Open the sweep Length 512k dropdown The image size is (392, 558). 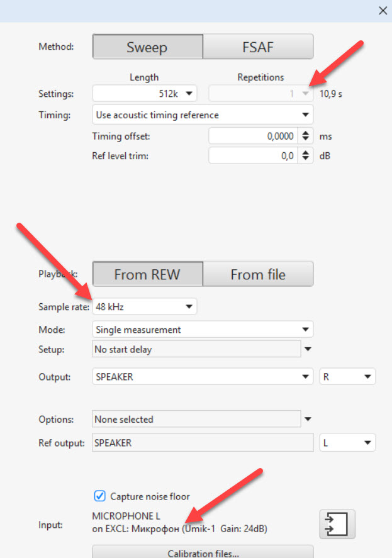click(x=144, y=94)
